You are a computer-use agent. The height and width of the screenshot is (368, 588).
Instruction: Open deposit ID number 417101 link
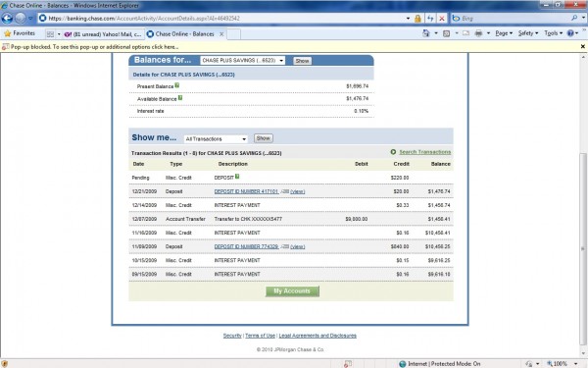tap(246, 191)
